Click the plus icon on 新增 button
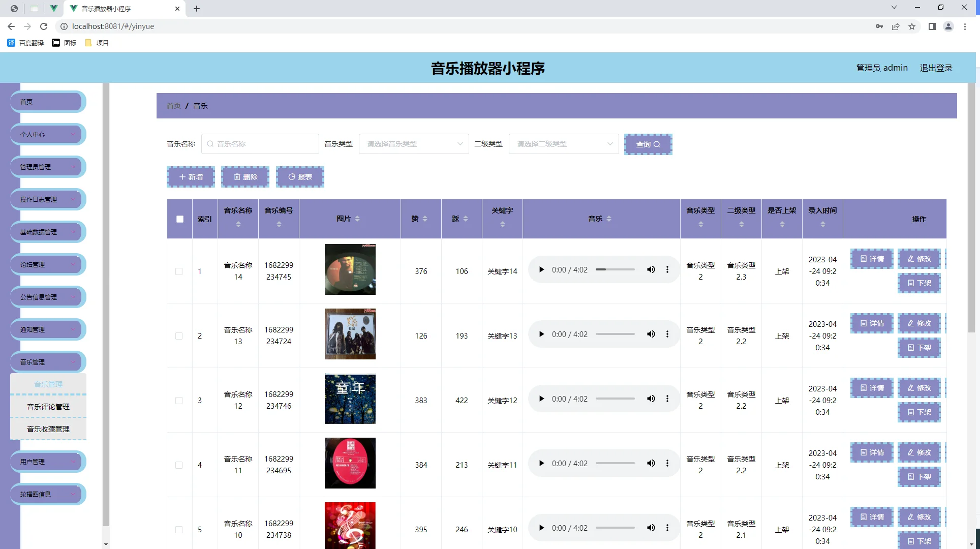Viewport: 980px width, 549px height. click(183, 176)
